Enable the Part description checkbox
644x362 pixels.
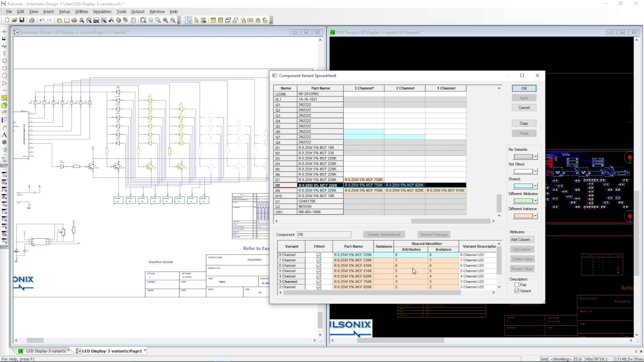[517, 285]
